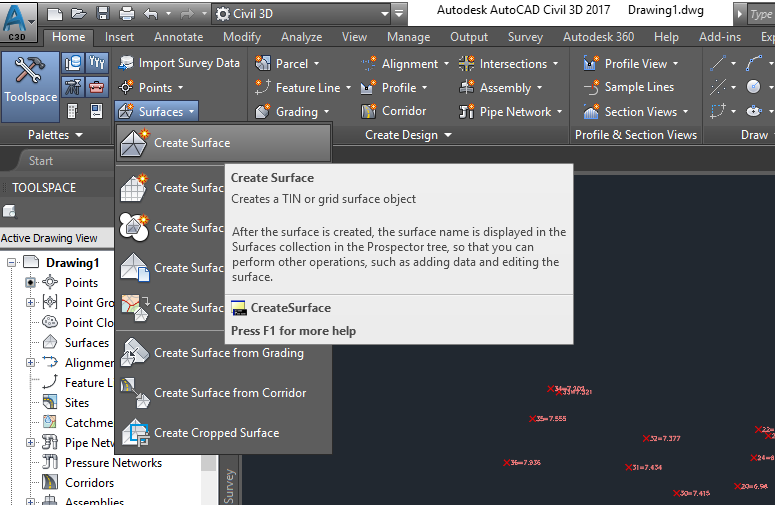Expand the Civil 3D workspace dropdown

385,14
